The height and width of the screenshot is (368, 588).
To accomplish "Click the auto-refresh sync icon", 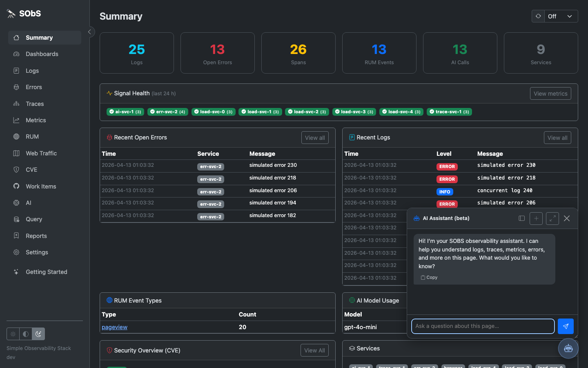I will [x=538, y=16].
